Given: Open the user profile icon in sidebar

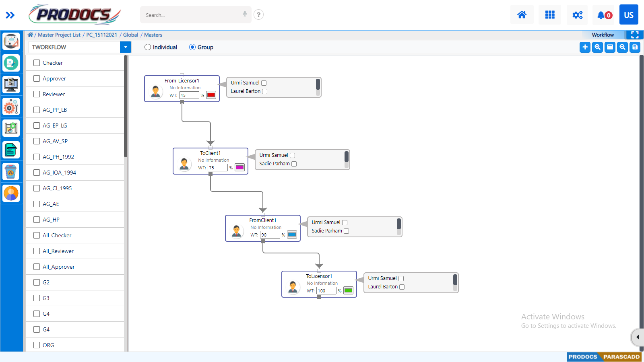Looking at the screenshot, I should 11,193.
